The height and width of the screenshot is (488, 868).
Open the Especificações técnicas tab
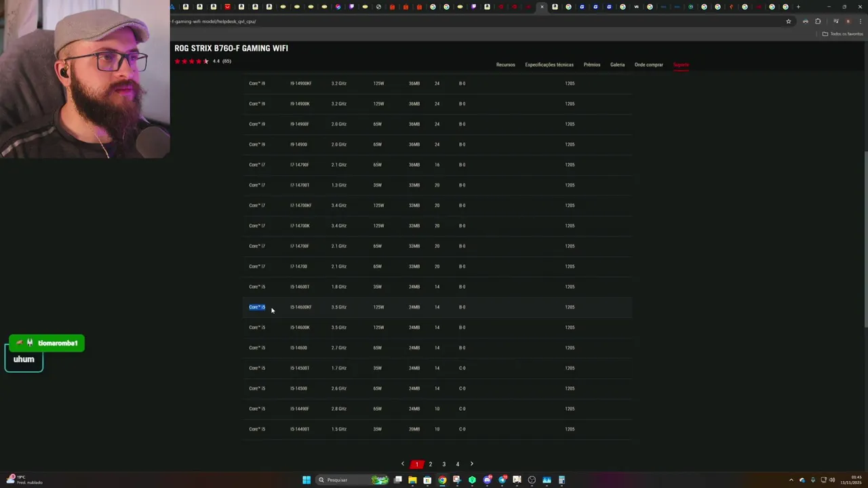[549, 65]
